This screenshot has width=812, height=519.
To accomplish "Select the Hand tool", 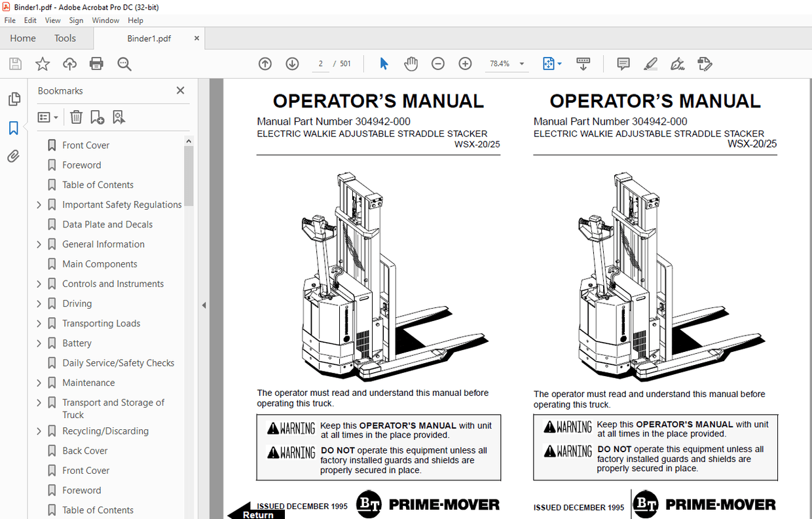I will coord(411,64).
